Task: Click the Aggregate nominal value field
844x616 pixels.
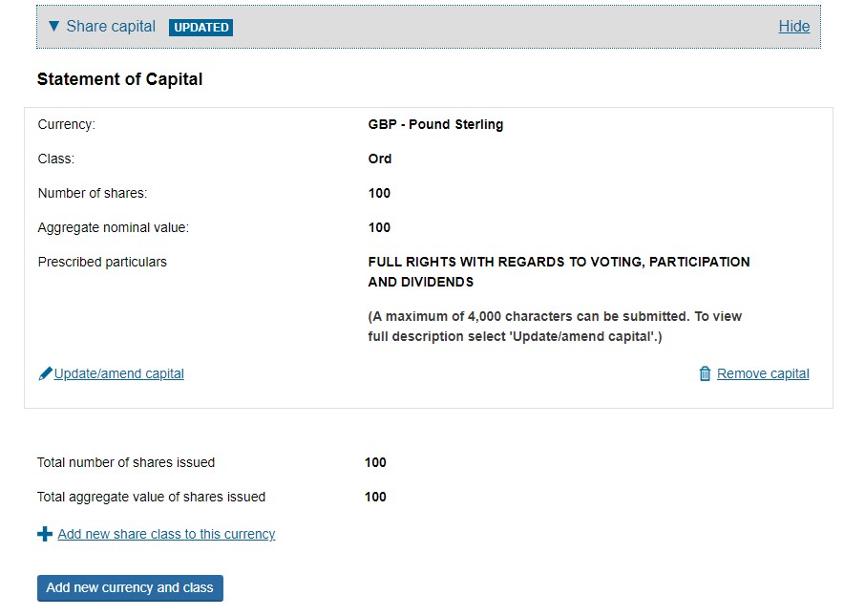Action: point(379,227)
